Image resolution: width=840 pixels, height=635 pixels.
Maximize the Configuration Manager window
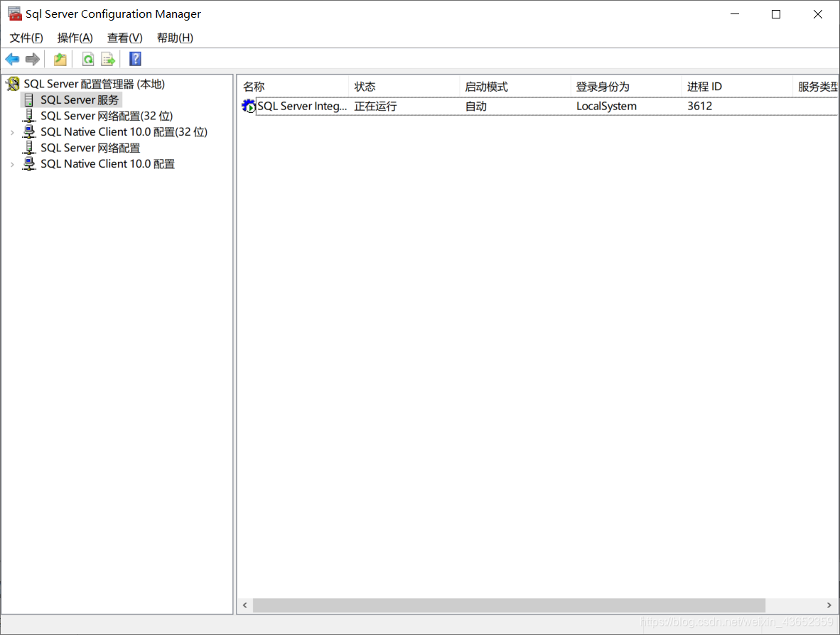click(776, 14)
